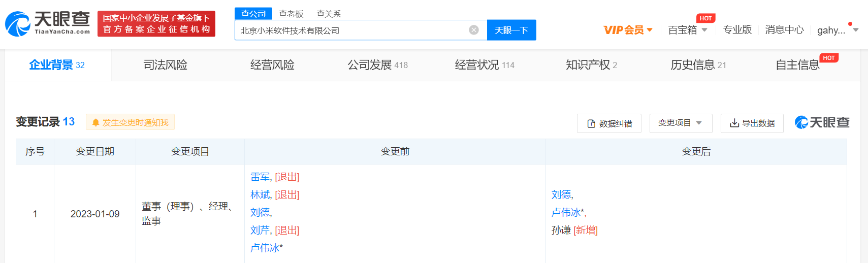
Task: Expand the VIP会员 dropdown arrow
Action: point(650,30)
